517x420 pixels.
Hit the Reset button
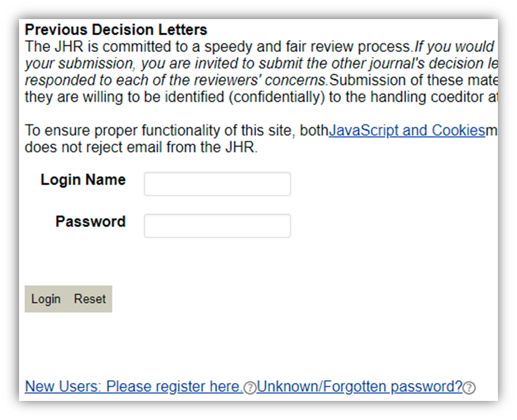(90, 299)
